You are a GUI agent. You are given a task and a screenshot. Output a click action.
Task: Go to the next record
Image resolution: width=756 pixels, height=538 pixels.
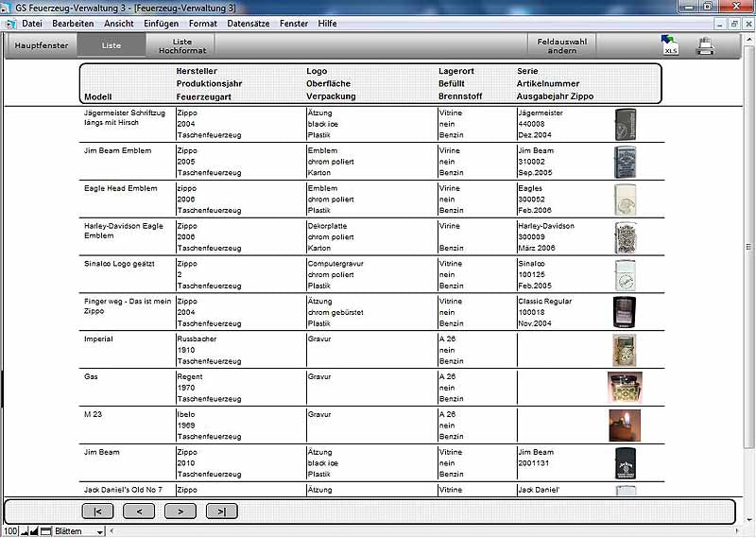pos(180,512)
